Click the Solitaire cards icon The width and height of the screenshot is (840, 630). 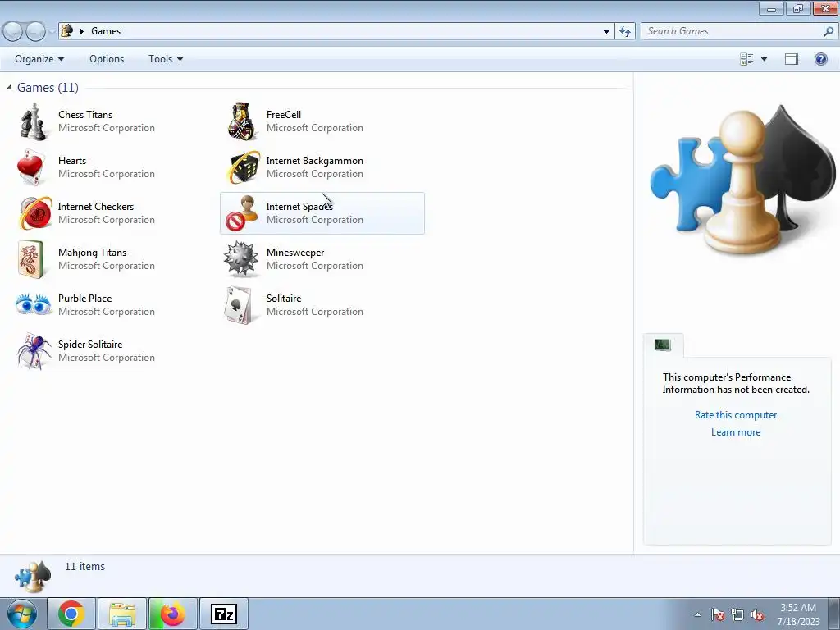click(238, 305)
